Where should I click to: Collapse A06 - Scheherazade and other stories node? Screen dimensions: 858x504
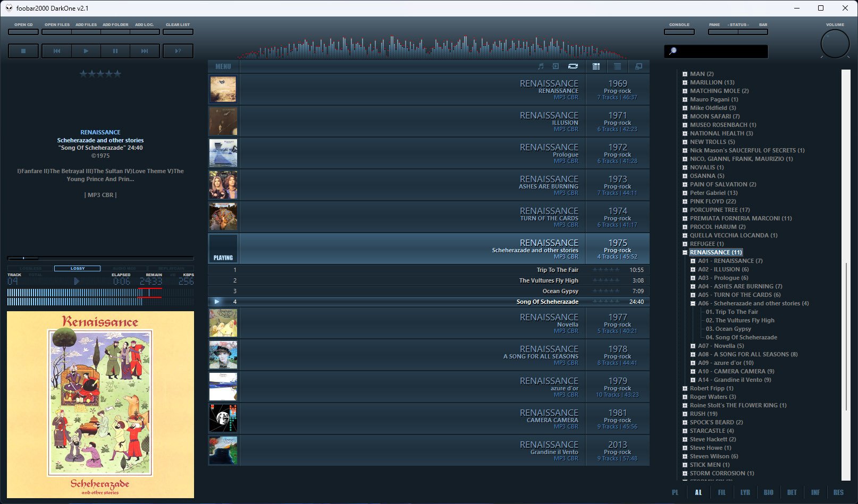pyautogui.click(x=693, y=303)
